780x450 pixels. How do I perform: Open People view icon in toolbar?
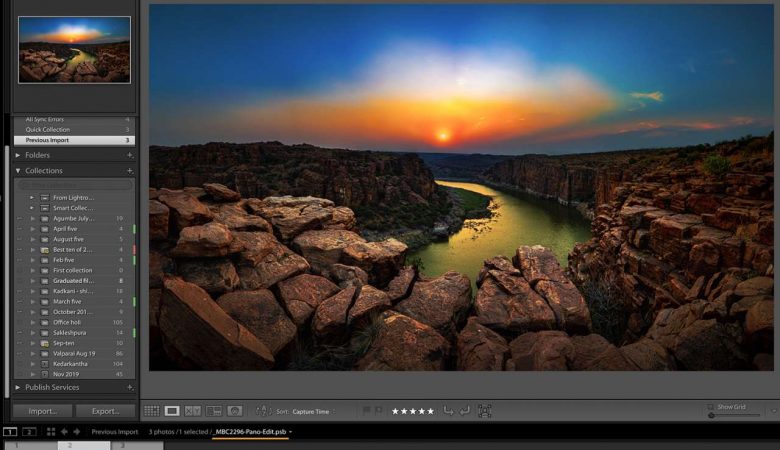point(235,411)
